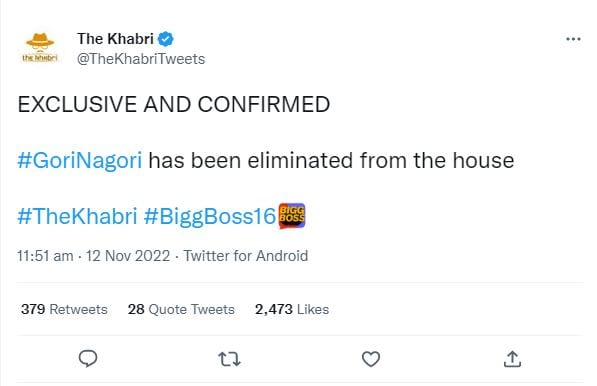This screenshot has width=597, height=386.
Task: Click the reply speech bubble icon
Action: tap(88, 359)
